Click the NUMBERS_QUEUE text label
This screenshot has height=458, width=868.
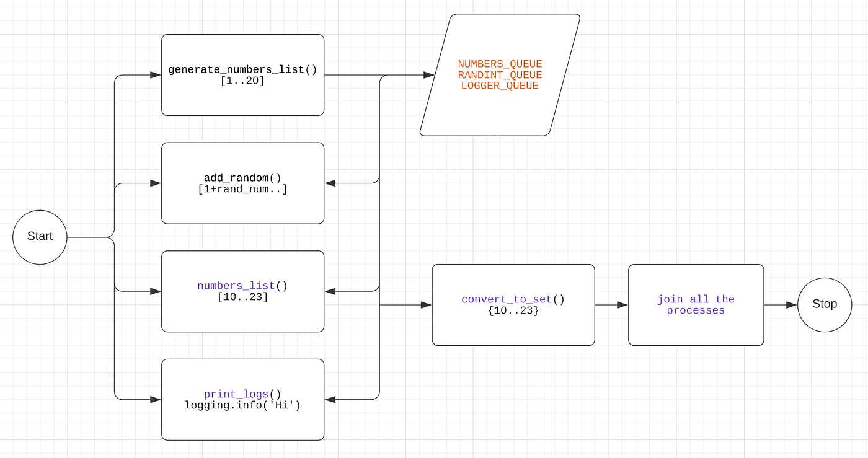pos(500,64)
